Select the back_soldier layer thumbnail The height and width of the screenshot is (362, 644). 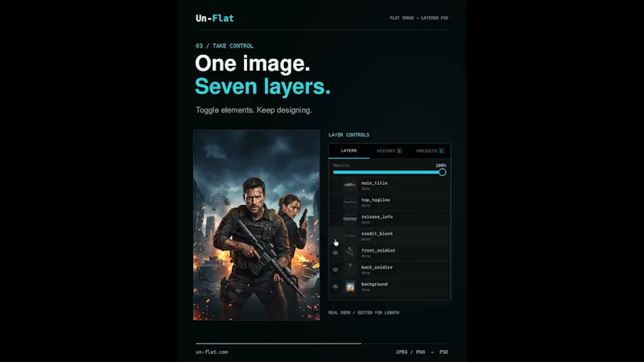pos(350,269)
